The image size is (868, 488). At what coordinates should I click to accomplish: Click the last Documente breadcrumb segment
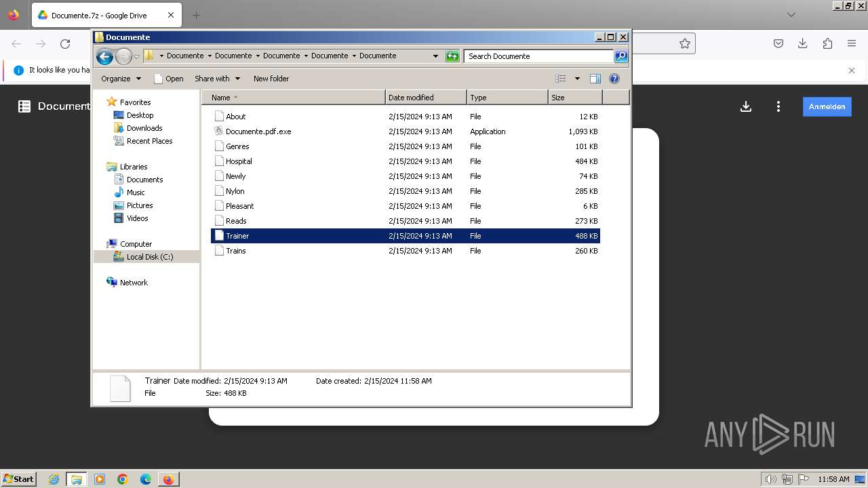point(378,56)
